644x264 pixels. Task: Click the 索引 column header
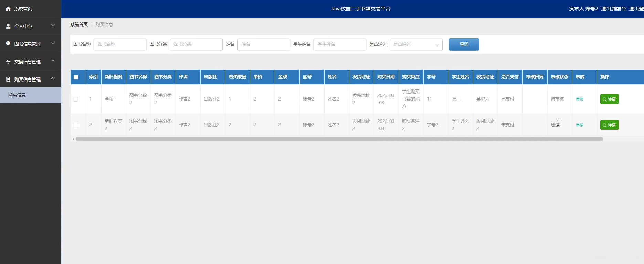[x=93, y=77]
